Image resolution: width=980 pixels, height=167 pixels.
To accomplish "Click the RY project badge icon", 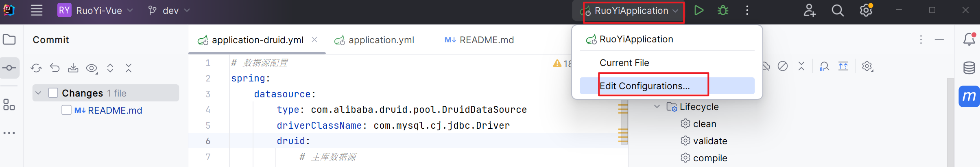I will pos(64,10).
